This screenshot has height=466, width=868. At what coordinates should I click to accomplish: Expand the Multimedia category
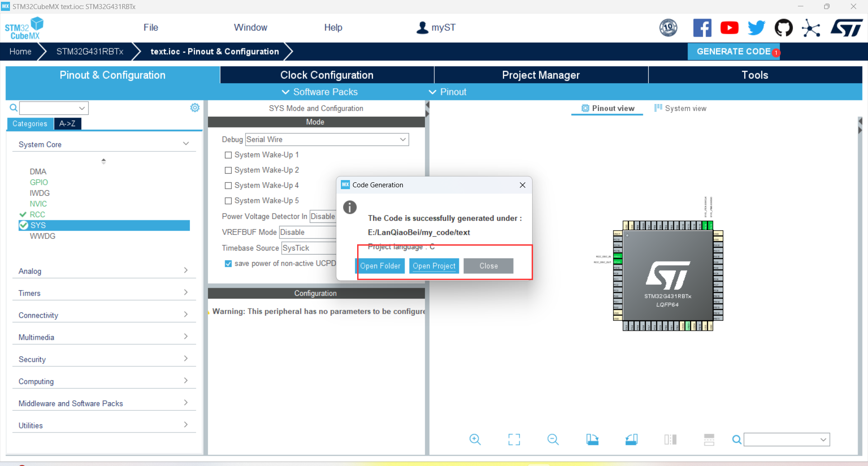104,338
